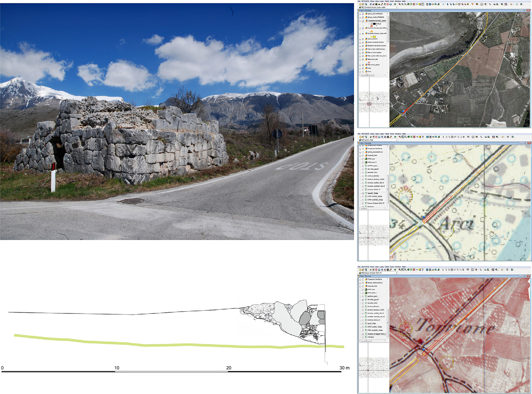Open the 'Reame di Napoli 1833' layer combo box
Image resolution: width=532 pixels, height=394 pixels.
pyautogui.click(x=381, y=273)
